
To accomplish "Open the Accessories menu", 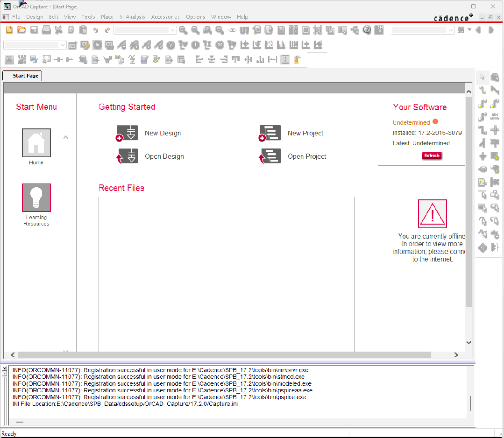I will point(165,17).
